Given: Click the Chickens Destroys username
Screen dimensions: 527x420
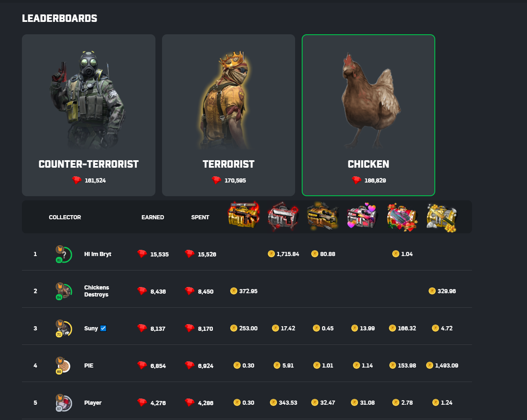Looking at the screenshot, I should point(96,291).
